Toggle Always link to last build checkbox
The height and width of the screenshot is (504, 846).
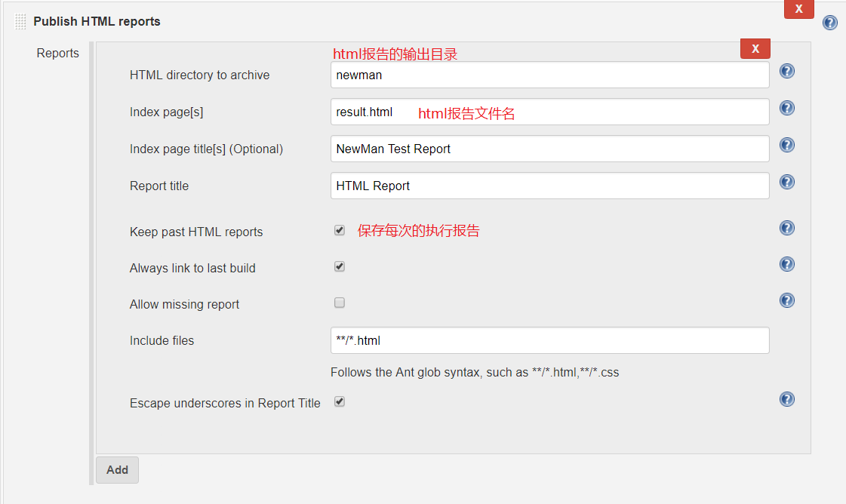pos(340,266)
